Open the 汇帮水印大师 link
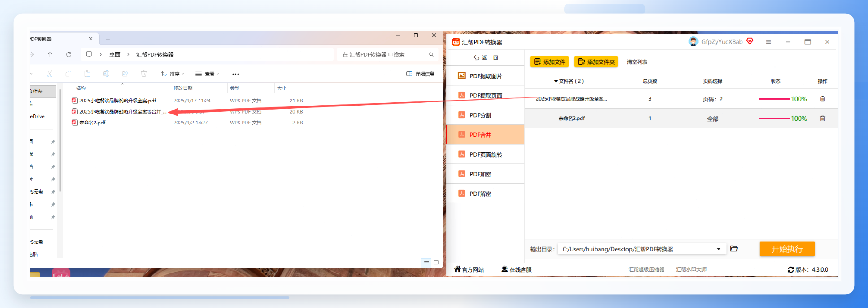The height and width of the screenshot is (308, 868). tap(691, 269)
